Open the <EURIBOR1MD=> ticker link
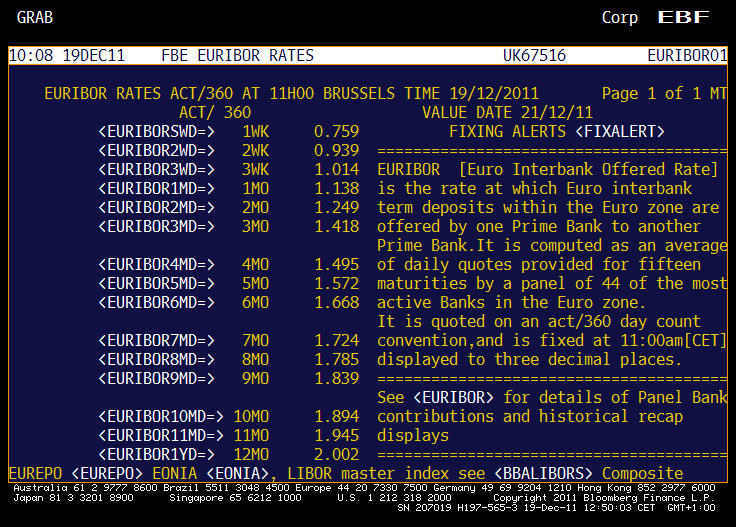Viewport: 736px width, 527px height. (157, 189)
